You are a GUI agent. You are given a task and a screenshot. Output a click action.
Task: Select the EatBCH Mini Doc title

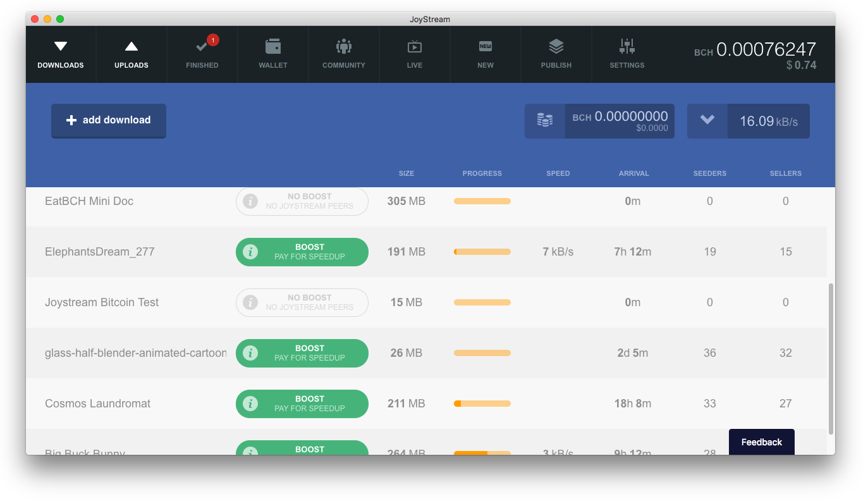[x=89, y=201]
